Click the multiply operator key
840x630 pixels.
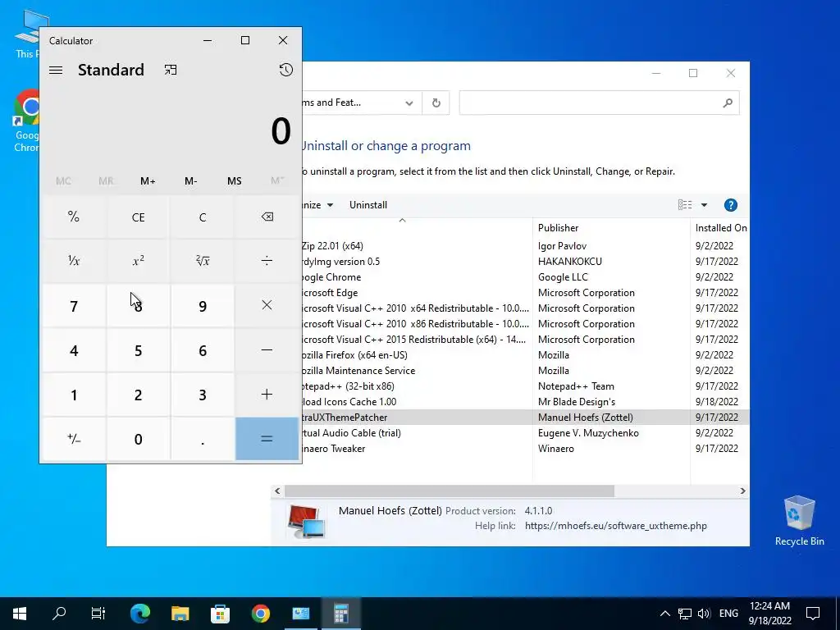pos(267,306)
